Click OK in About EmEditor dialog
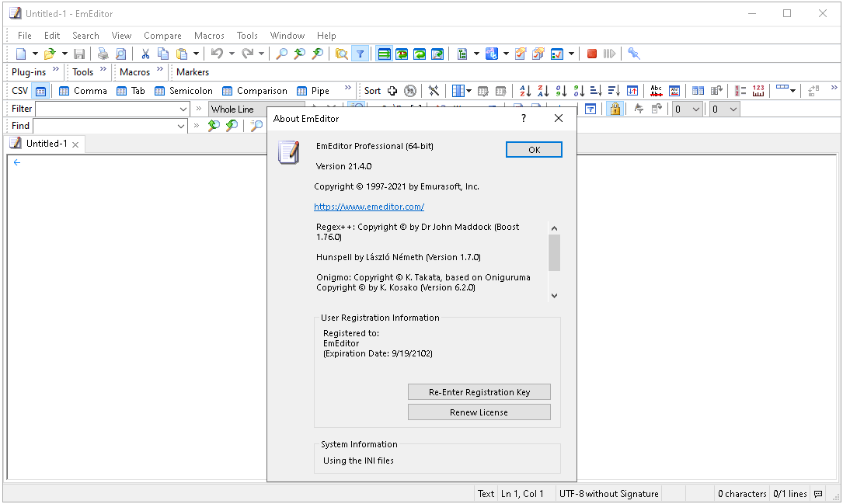Viewport: 843px width, 504px height. coord(534,150)
